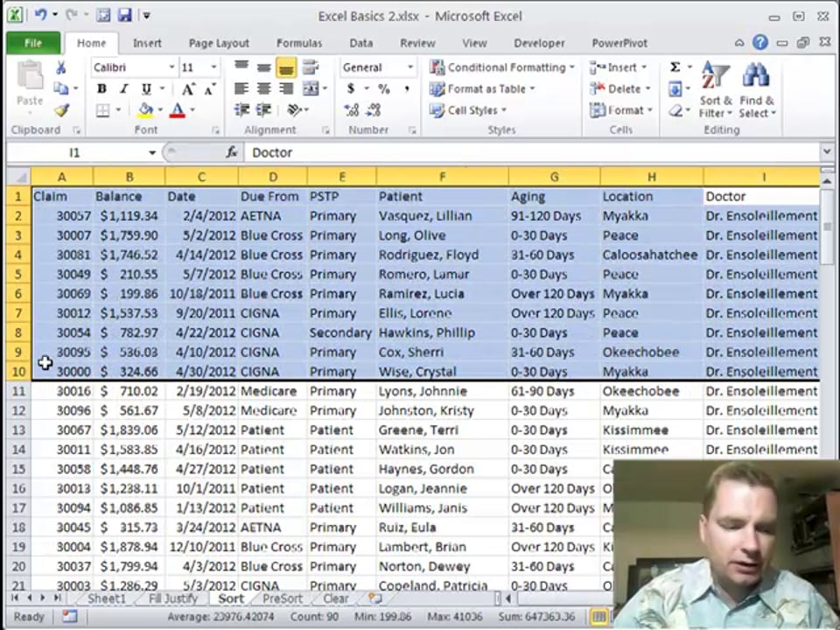Open Cell Styles menu
This screenshot has width=840, height=630.
pos(467,110)
